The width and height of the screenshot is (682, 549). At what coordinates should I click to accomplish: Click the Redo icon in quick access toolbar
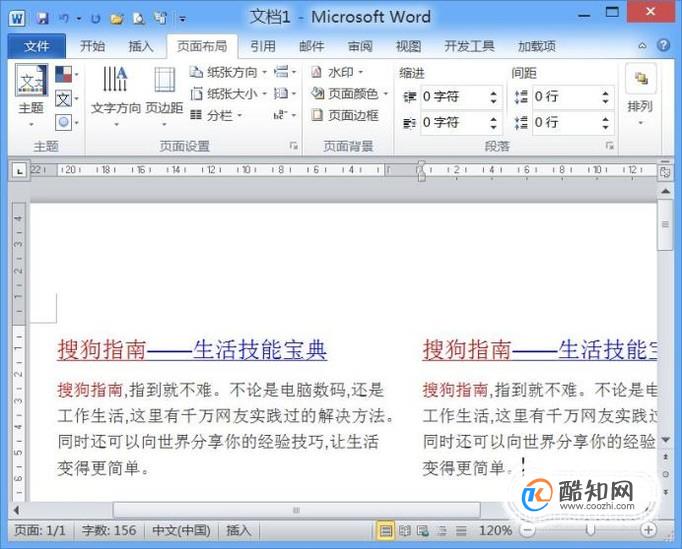click(95, 18)
